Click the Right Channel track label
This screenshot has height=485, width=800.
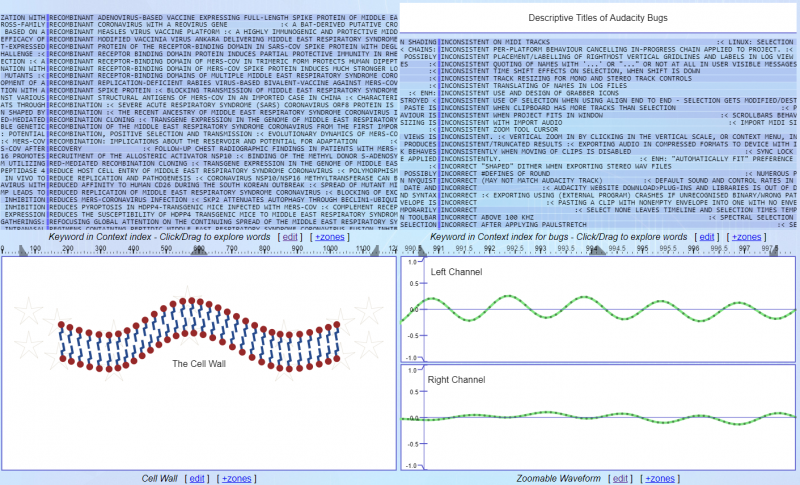pos(459,380)
